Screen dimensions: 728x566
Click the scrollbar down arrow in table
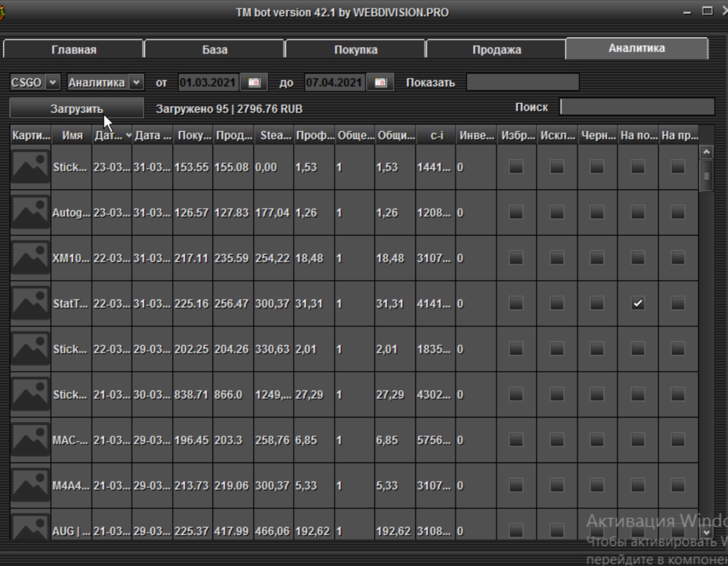coord(707,532)
